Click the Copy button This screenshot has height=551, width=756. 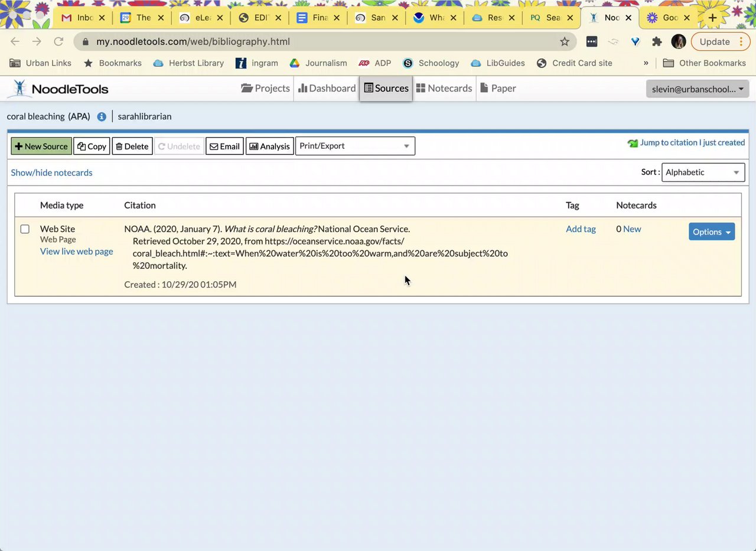coord(92,146)
